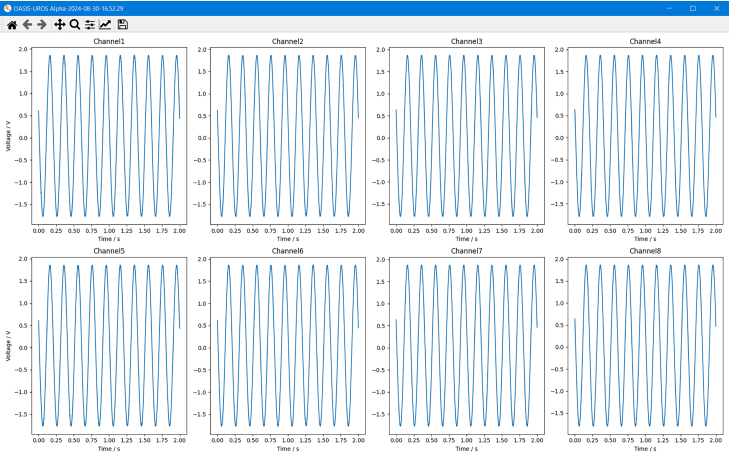Click inside the Channel6 waveform plot
The height and width of the screenshot is (459, 729).
point(288,346)
